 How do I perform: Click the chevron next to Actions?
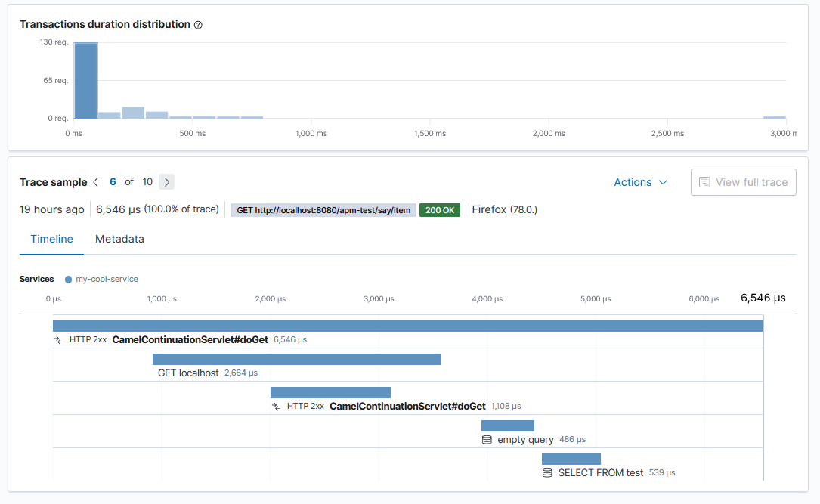click(663, 182)
